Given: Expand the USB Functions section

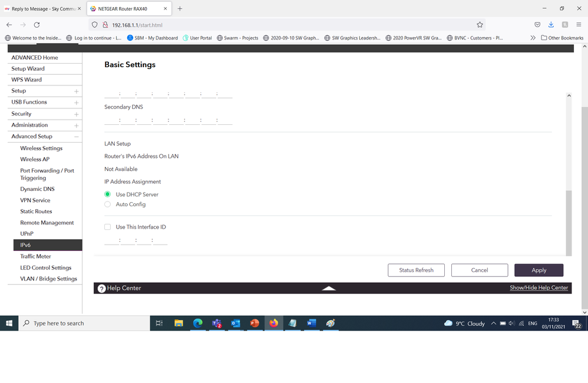Looking at the screenshot, I should [x=76, y=103].
